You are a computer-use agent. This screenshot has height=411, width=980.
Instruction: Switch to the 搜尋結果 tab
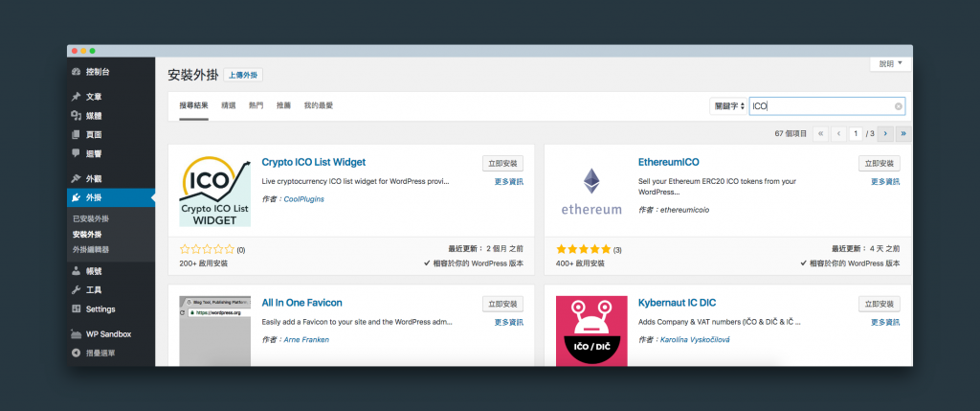193,105
